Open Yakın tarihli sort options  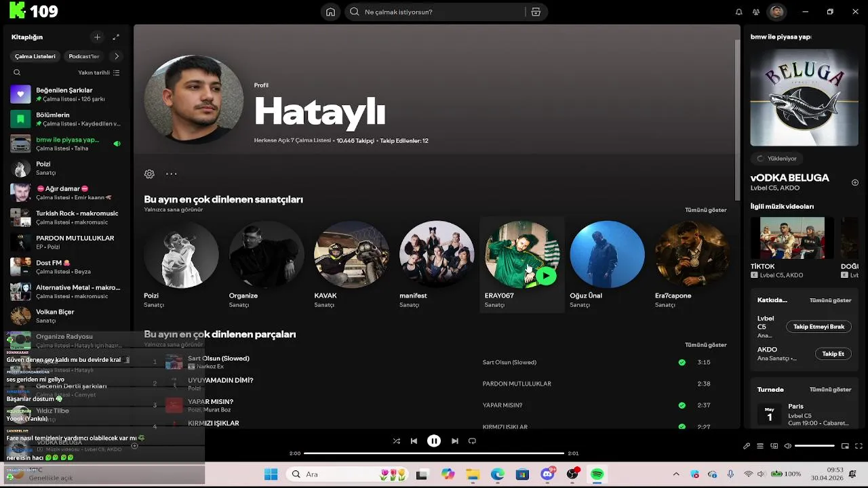point(99,73)
